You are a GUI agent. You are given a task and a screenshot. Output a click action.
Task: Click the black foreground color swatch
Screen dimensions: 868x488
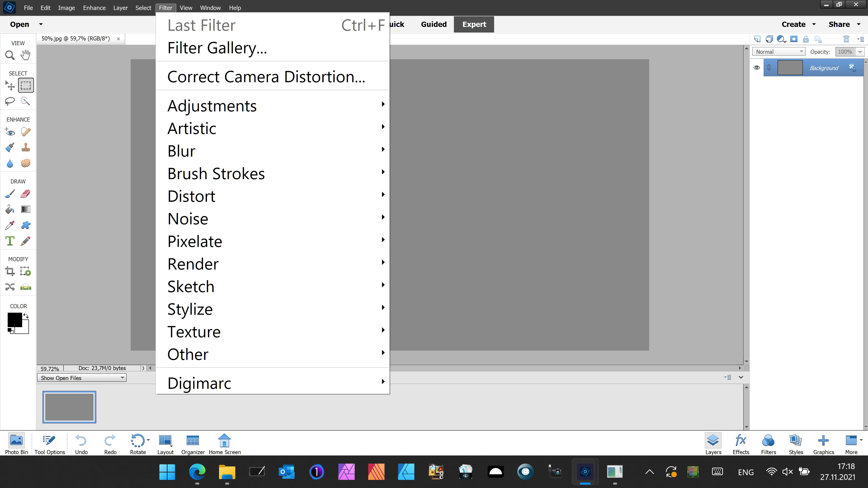pos(14,320)
